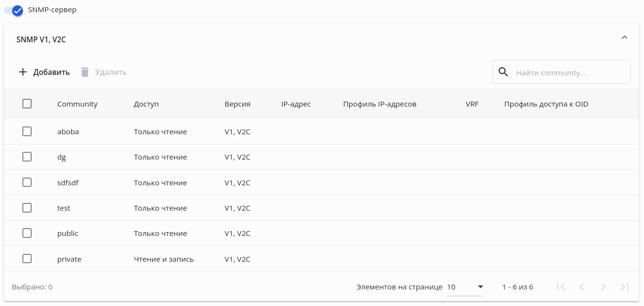
Task: Go to the next page arrow
Action: (x=603, y=287)
